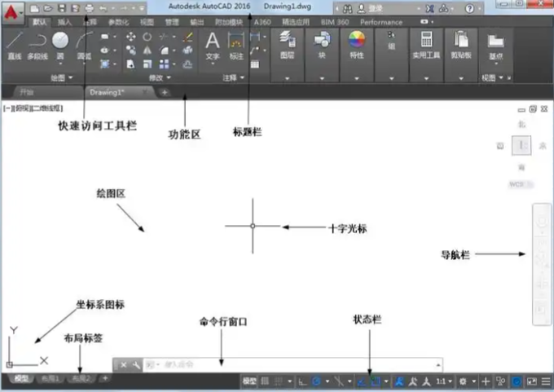
Task: Click the Properties (特性) color wheel
Action: (357, 39)
